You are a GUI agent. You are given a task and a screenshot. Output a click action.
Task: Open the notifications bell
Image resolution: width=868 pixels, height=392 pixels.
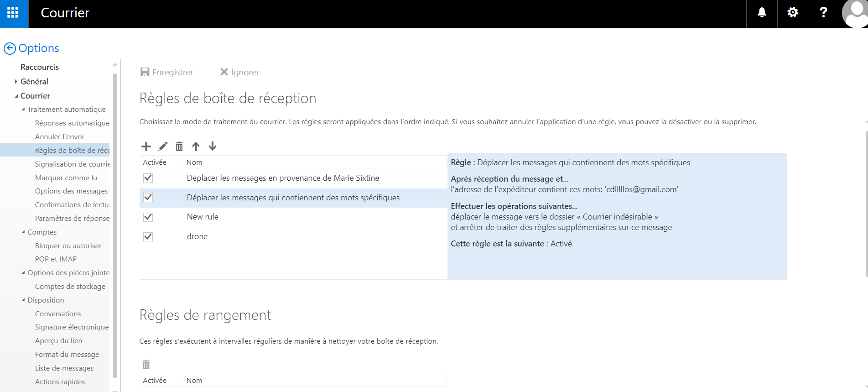[762, 13]
